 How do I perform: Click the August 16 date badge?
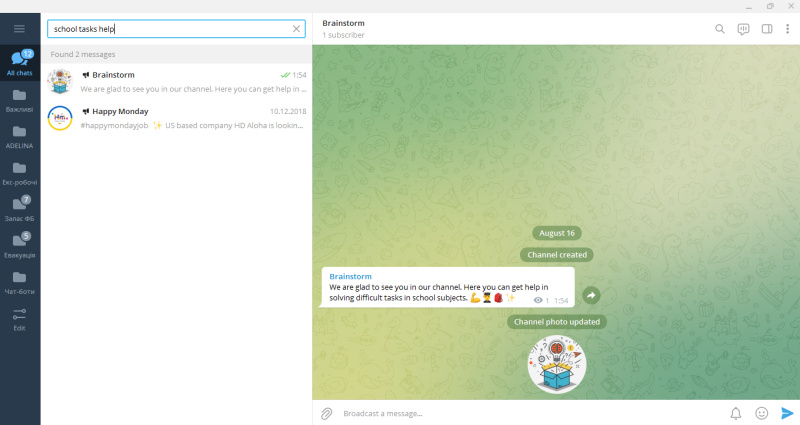557,233
